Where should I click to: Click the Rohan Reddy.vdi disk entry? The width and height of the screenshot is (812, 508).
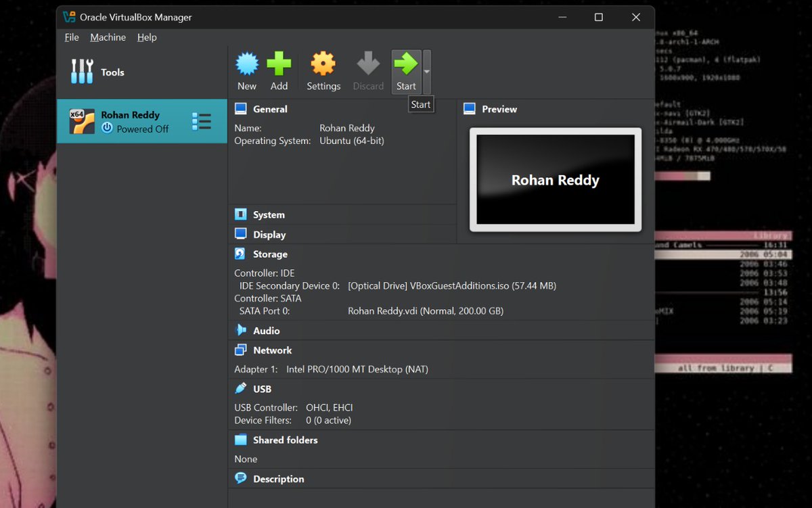[426, 311]
